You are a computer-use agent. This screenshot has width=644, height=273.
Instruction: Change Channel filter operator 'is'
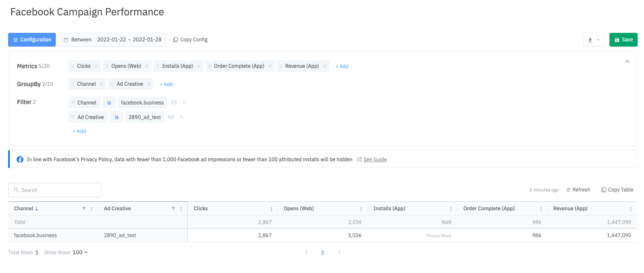point(109,103)
